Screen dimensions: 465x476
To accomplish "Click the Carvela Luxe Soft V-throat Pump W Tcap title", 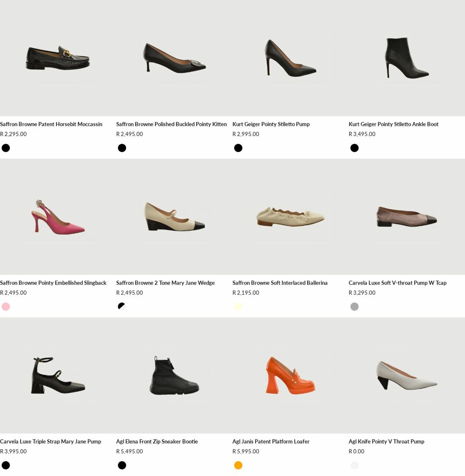I will (x=398, y=283).
